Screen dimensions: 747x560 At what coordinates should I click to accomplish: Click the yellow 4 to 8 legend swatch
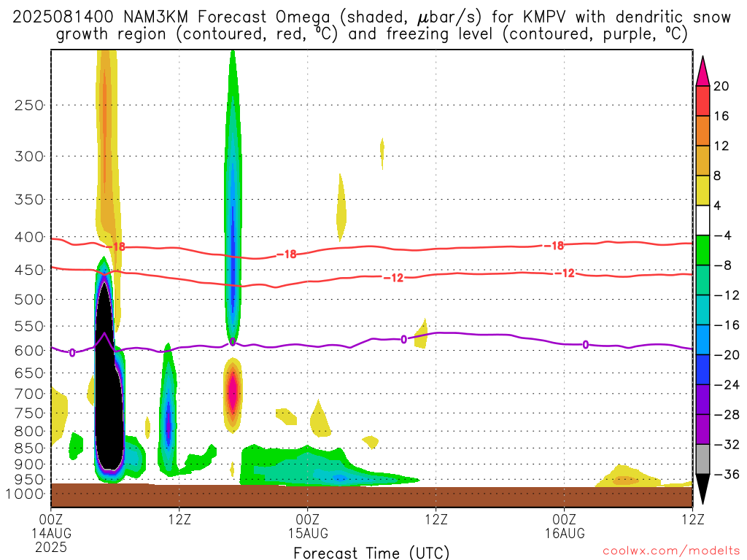(x=703, y=190)
